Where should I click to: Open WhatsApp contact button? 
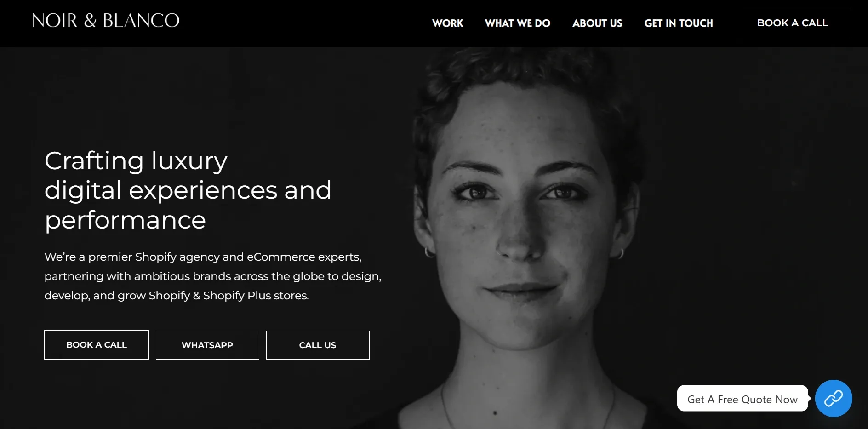click(207, 345)
